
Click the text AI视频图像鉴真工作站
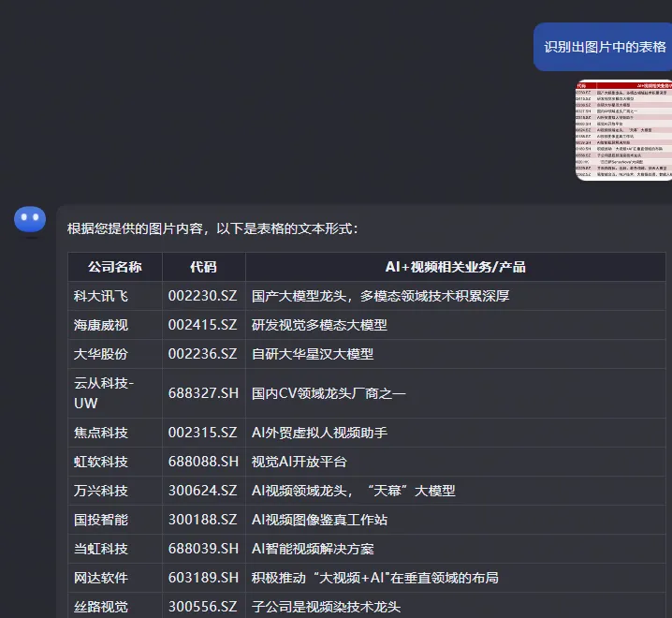319,520
